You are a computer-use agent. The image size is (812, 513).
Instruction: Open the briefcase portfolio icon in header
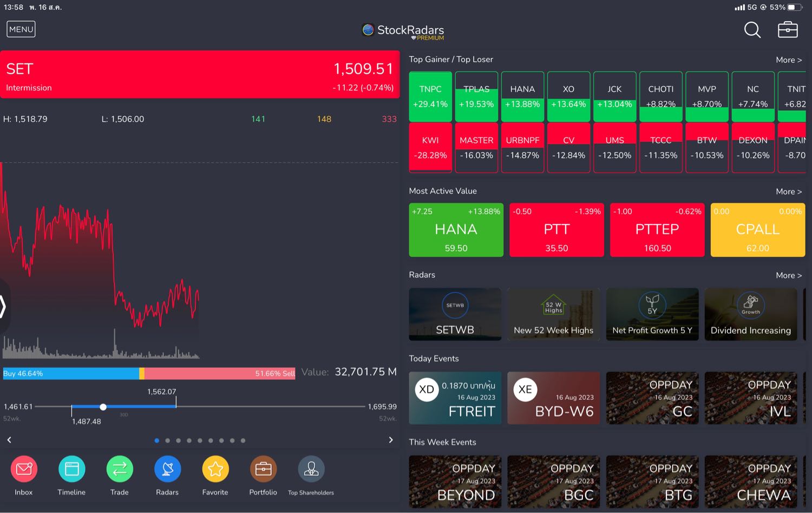coord(788,30)
